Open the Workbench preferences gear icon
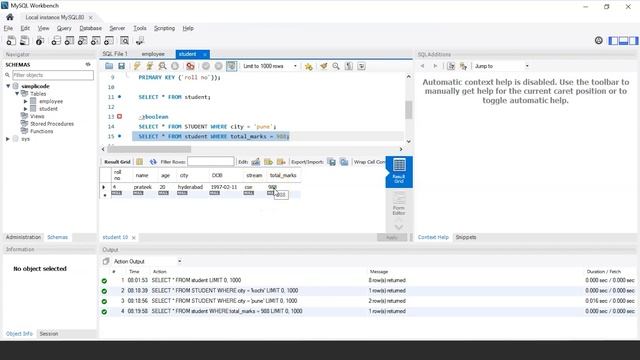 (599, 40)
